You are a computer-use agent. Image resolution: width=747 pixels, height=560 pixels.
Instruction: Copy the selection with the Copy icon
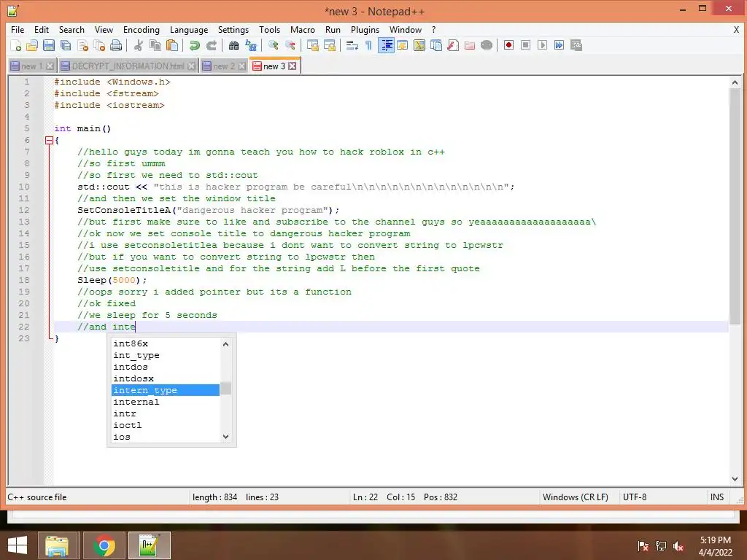[155, 45]
